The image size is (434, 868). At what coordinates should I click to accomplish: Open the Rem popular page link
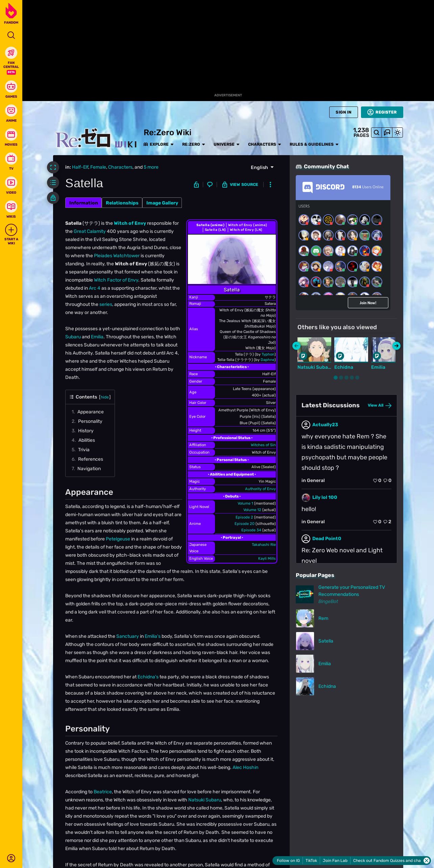coord(323,618)
